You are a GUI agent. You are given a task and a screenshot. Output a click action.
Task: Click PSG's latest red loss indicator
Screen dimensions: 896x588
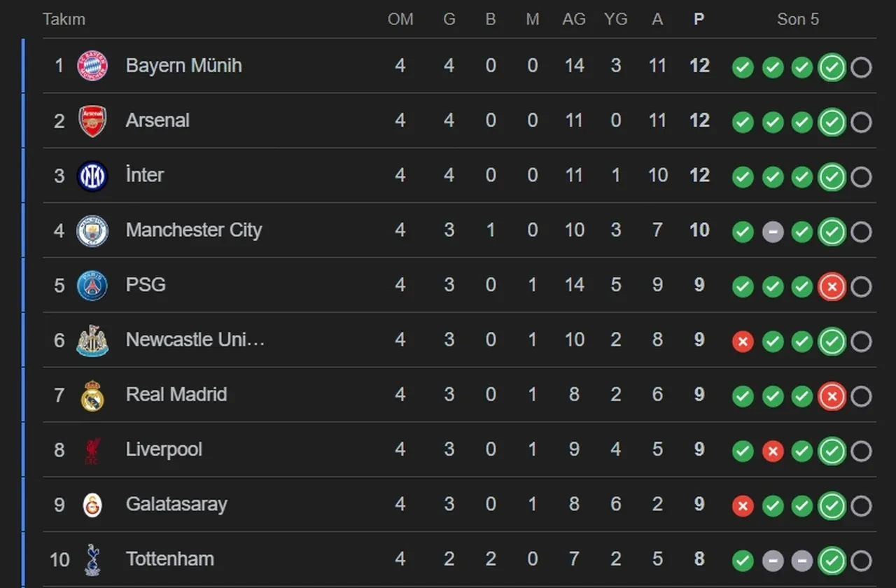pyautogui.click(x=832, y=286)
